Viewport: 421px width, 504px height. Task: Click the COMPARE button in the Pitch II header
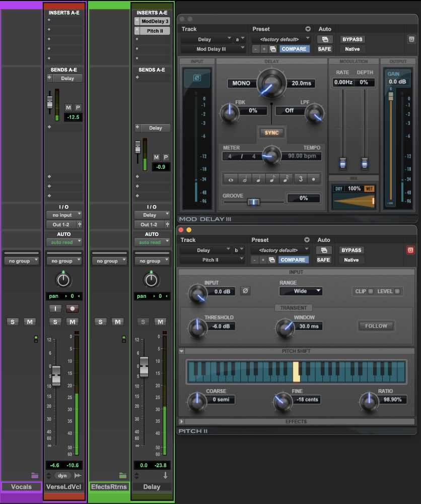(294, 260)
